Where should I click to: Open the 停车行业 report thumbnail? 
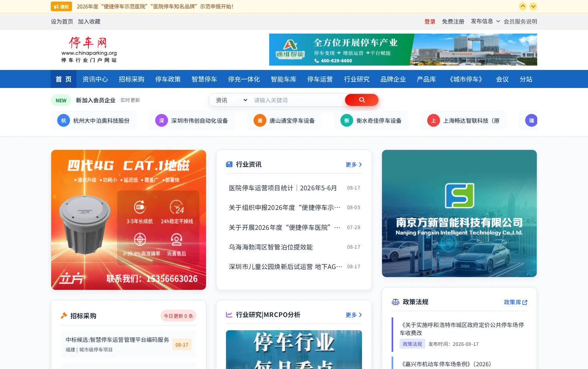click(294, 349)
